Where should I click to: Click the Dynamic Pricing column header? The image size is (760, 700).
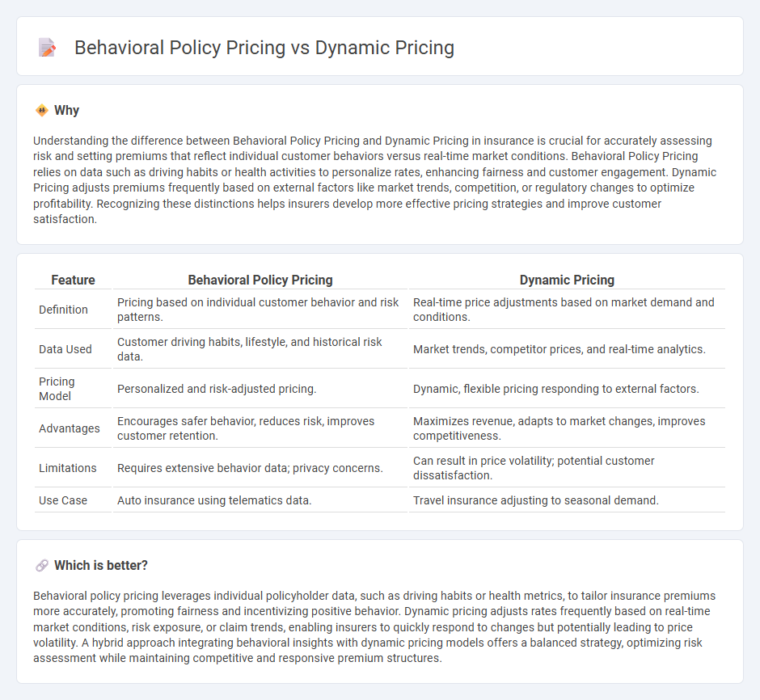(x=567, y=280)
